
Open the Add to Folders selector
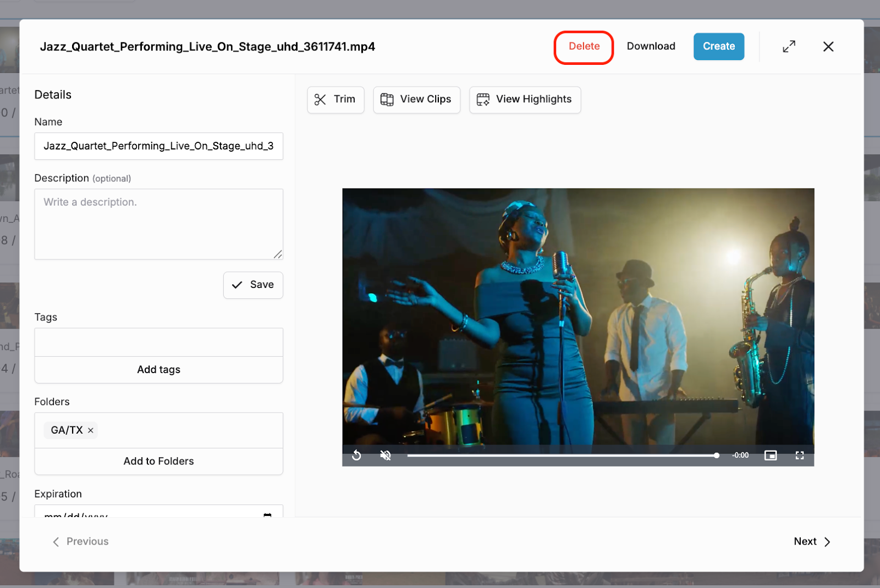(158, 461)
